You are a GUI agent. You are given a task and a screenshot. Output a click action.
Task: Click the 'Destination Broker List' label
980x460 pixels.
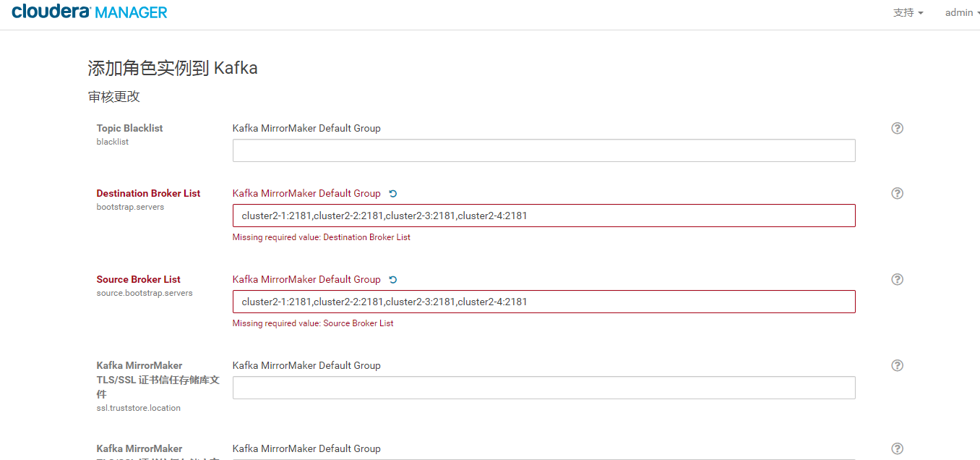148,193
